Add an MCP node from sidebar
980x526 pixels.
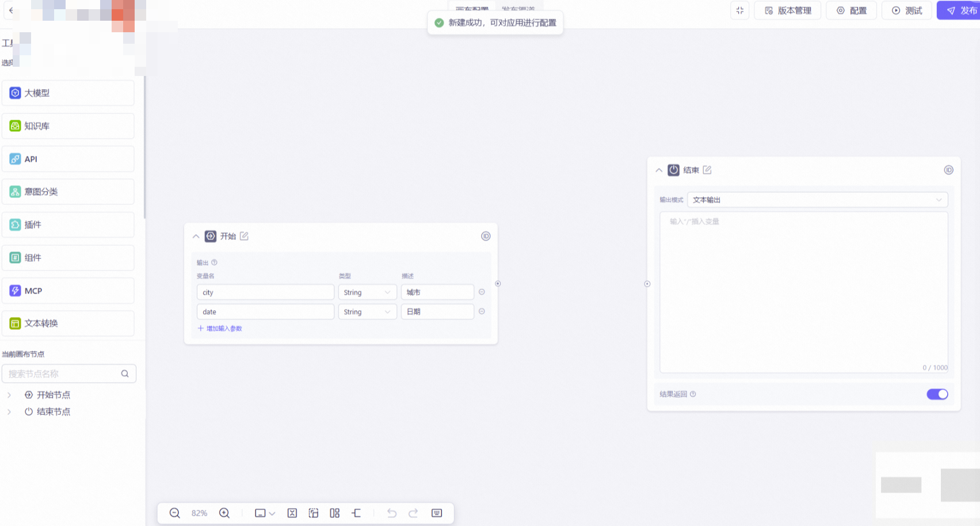pos(68,291)
